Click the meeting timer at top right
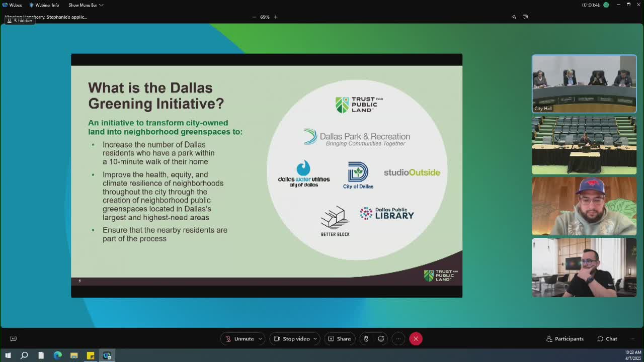This screenshot has height=362, width=644. (590, 5)
